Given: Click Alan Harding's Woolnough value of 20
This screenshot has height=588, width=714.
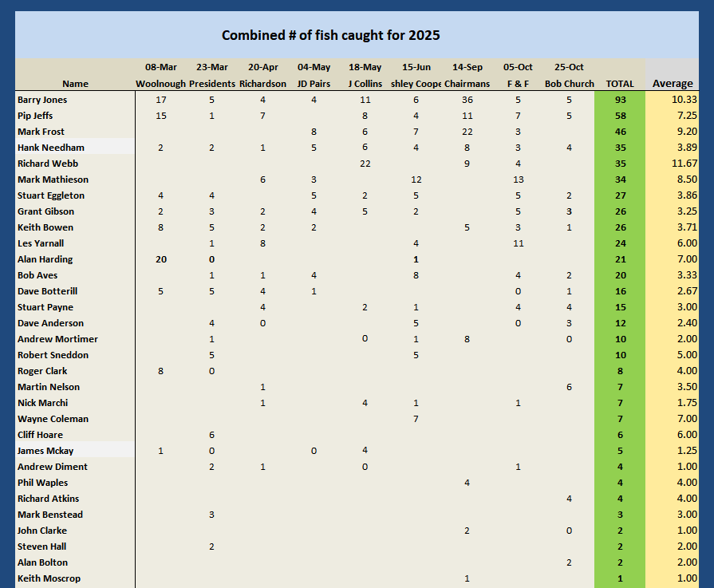Looking at the screenshot, I should [x=161, y=259].
